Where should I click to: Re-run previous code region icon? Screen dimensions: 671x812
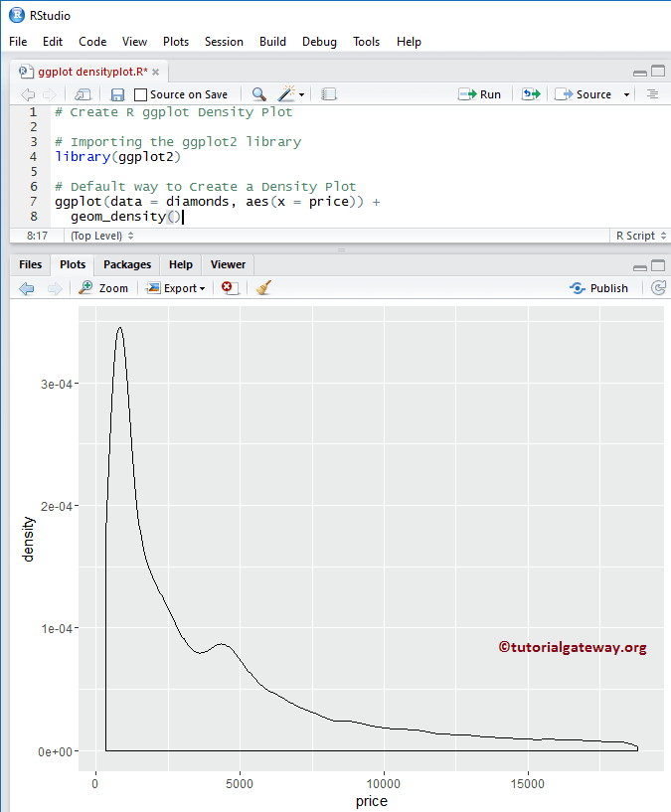click(x=531, y=94)
